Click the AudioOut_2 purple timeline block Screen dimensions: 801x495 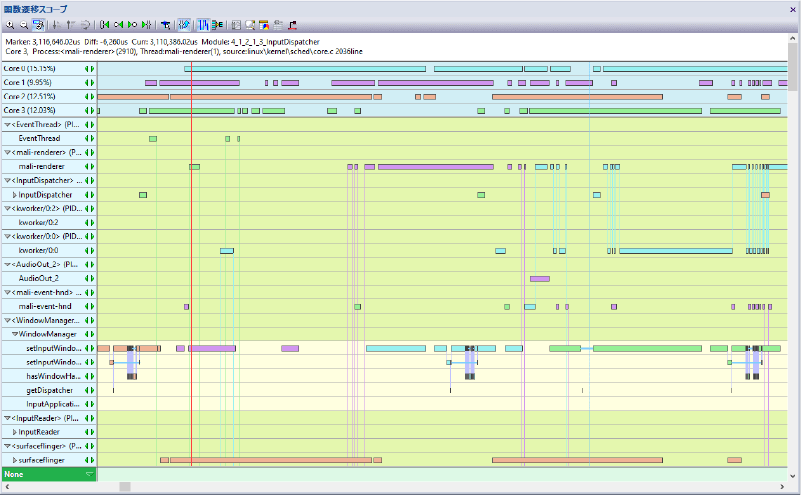tap(539, 278)
